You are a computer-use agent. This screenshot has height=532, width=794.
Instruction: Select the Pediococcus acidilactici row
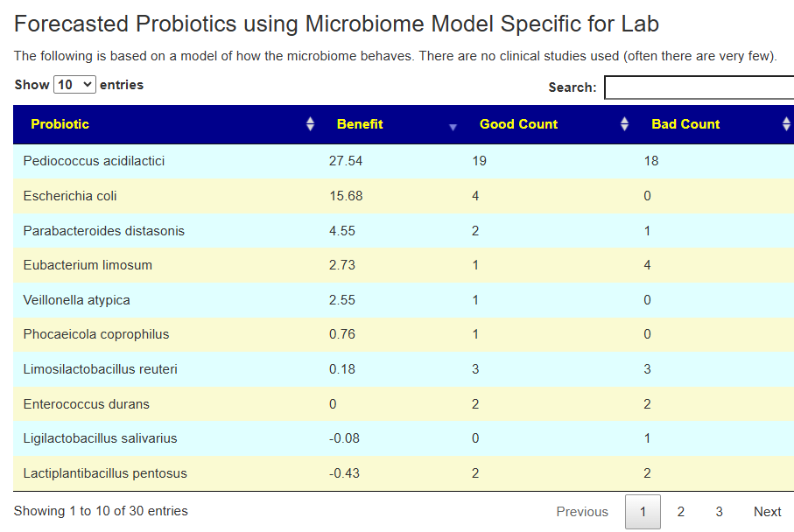pyautogui.click(x=94, y=161)
